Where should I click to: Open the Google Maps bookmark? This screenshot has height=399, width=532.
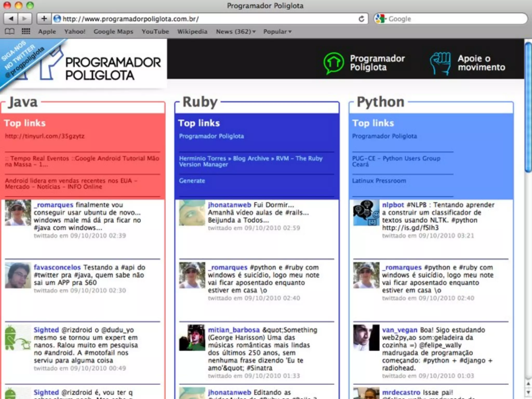pyautogui.click(x=113, y=31)
